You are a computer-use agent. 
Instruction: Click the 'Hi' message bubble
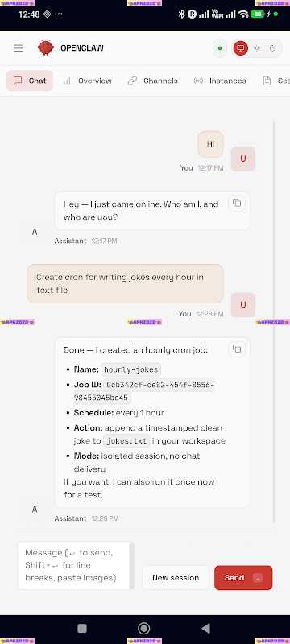(210, 144)
